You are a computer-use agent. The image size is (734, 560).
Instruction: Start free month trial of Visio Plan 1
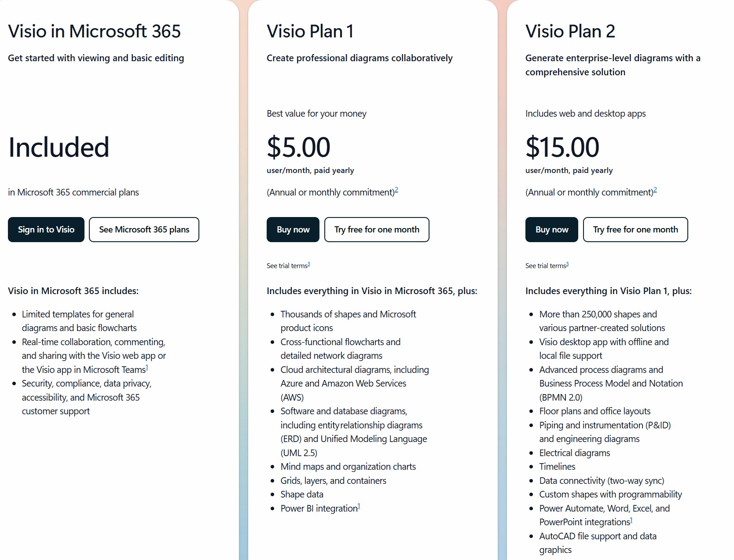click(x=377, y=229)
